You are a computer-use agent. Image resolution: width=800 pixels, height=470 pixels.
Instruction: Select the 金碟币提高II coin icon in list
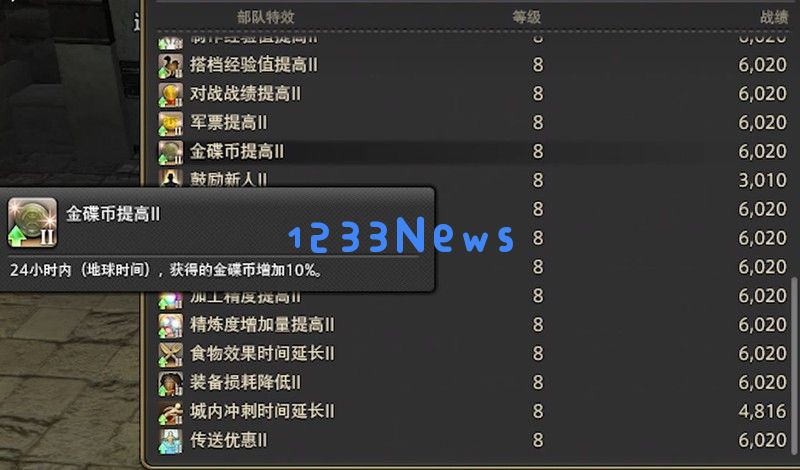pos(170,152)
